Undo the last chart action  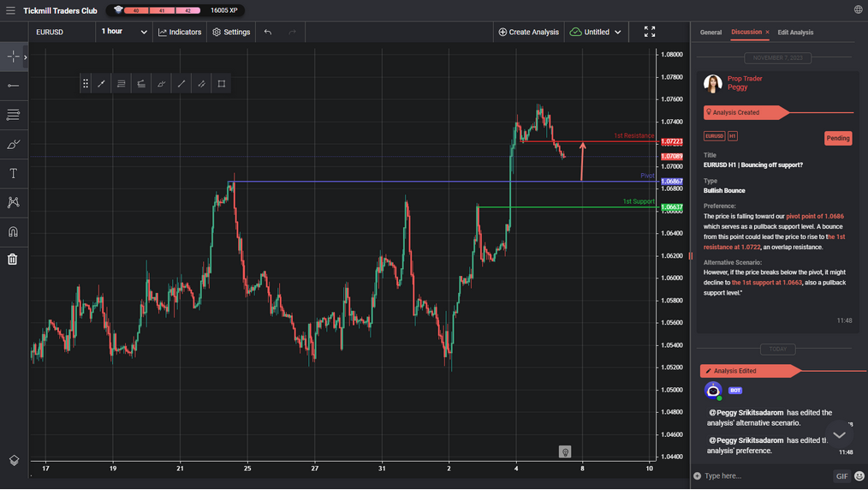point(268,32)
